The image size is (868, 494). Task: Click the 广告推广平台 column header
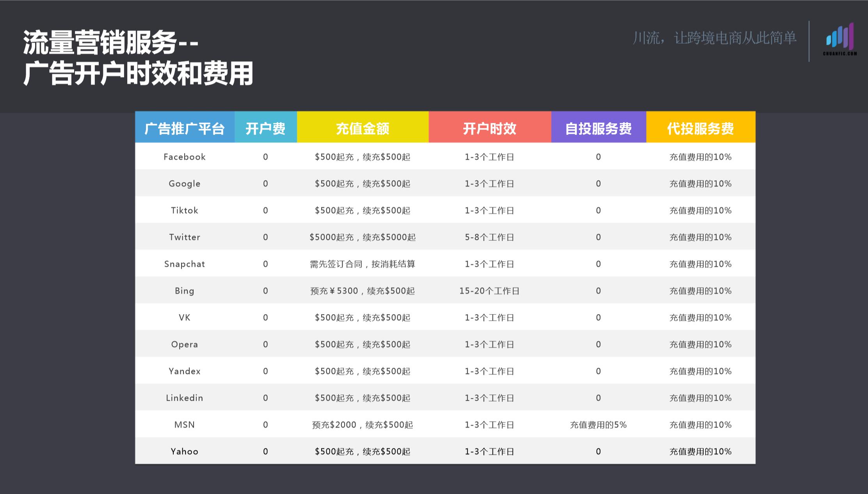click(x=185, y=127)
